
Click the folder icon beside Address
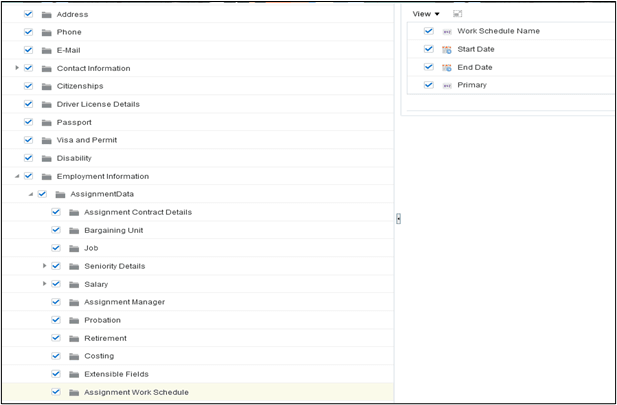[x=47, y=15]
